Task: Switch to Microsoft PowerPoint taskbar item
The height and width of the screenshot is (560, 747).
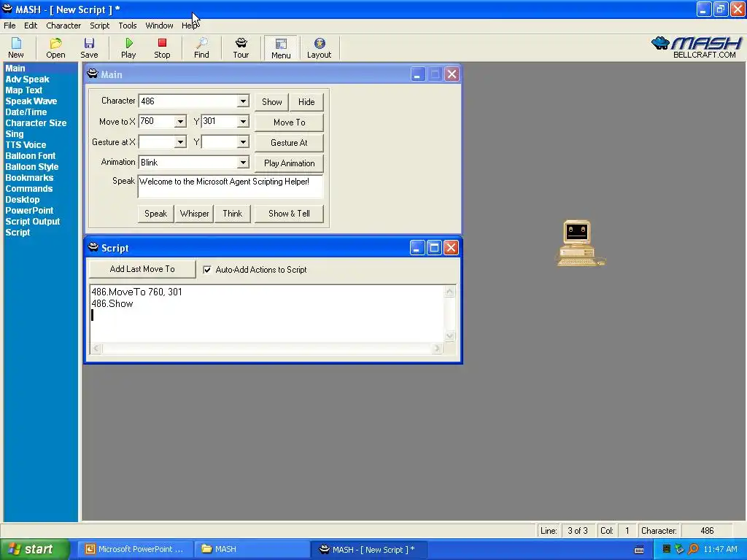Action: 135,550
